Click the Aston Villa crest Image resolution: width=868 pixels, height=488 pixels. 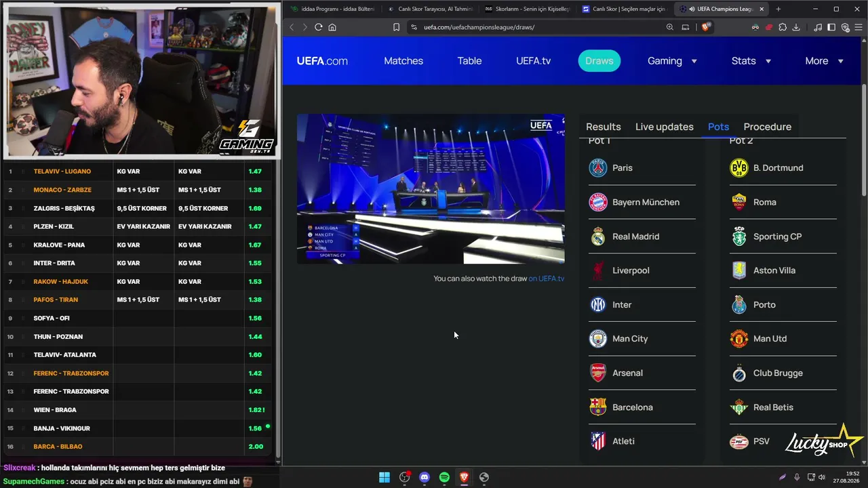click(x=738, y=270)
